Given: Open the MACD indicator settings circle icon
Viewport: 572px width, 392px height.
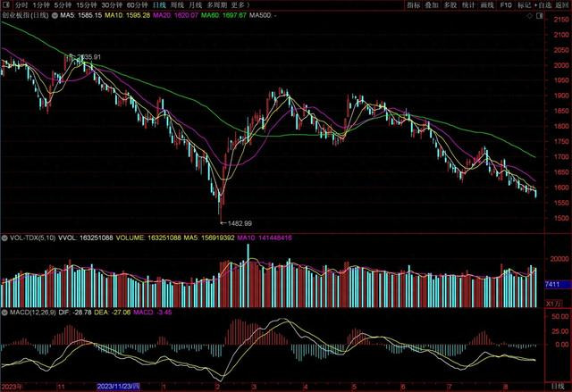Looking at the screenshot, I should pyautogui.click(x=4, y=313).
